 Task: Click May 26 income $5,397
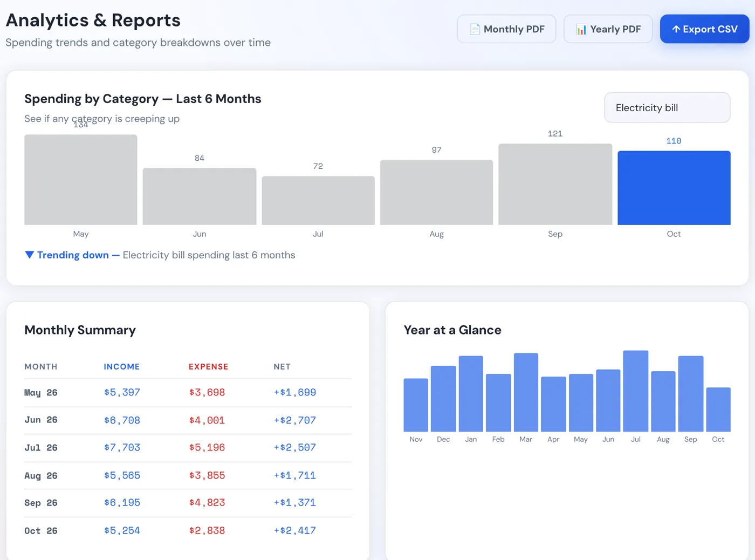122,393
